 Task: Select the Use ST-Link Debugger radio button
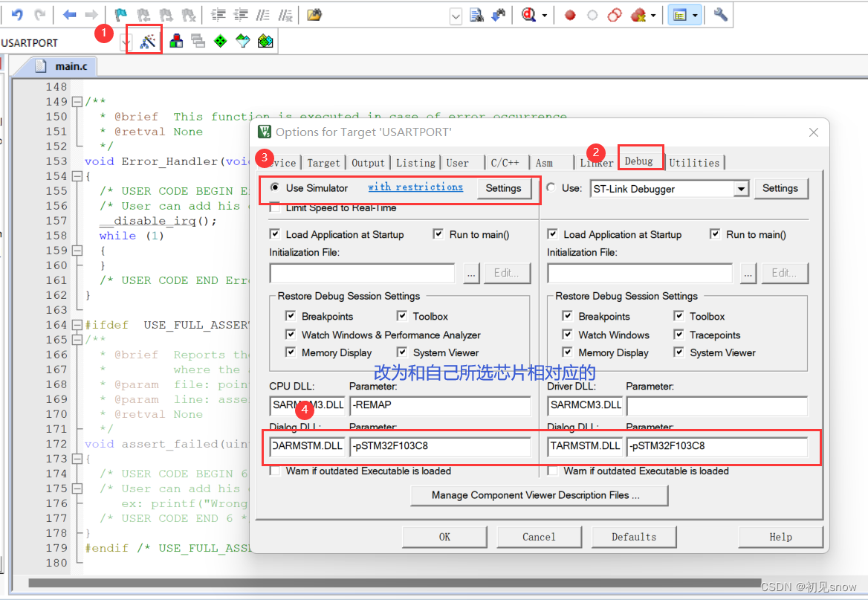[x=550, y=187]
